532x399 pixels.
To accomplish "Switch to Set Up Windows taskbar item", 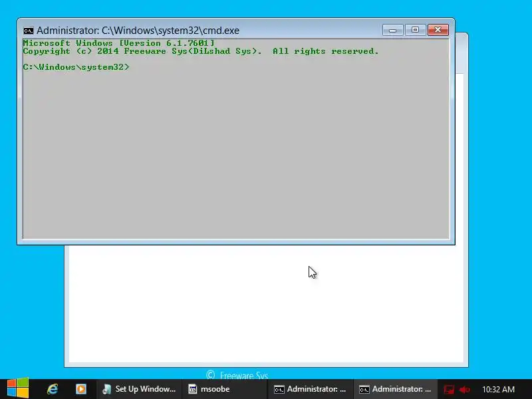I will pos(139,389).
